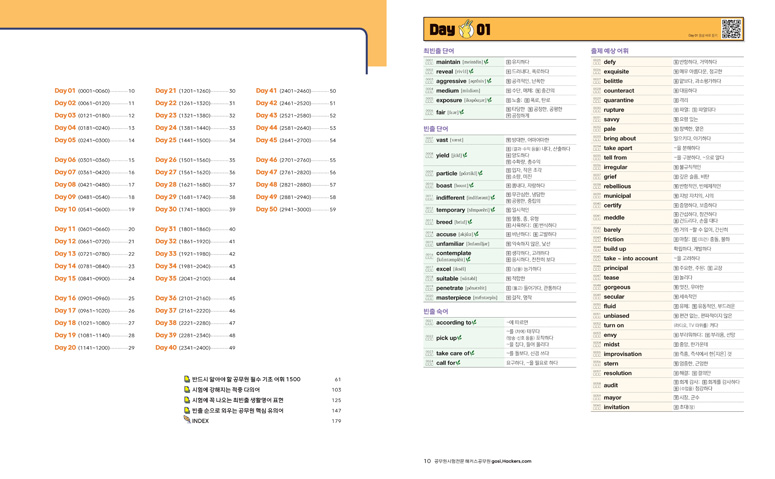This screenshot has height=479, width=775.
Task: Click the word unfamiliar
Action: [x=450, y=244]
